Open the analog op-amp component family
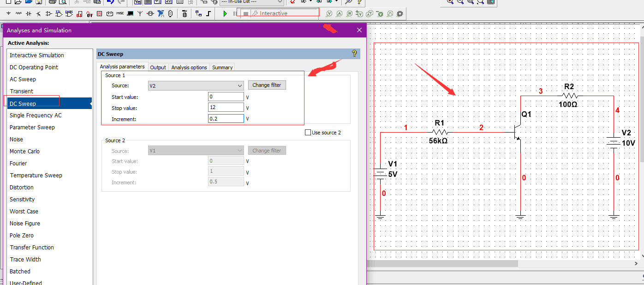This screenshot has width=644, height=285. click(48, 13)
